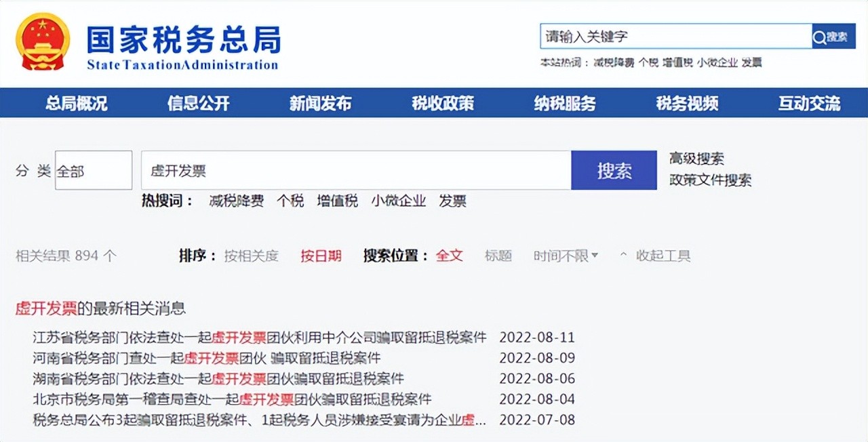This screenshot has width=868, height=442.
Task: Focus the main search box containing 虚开发票
Action: coord(356,170)
